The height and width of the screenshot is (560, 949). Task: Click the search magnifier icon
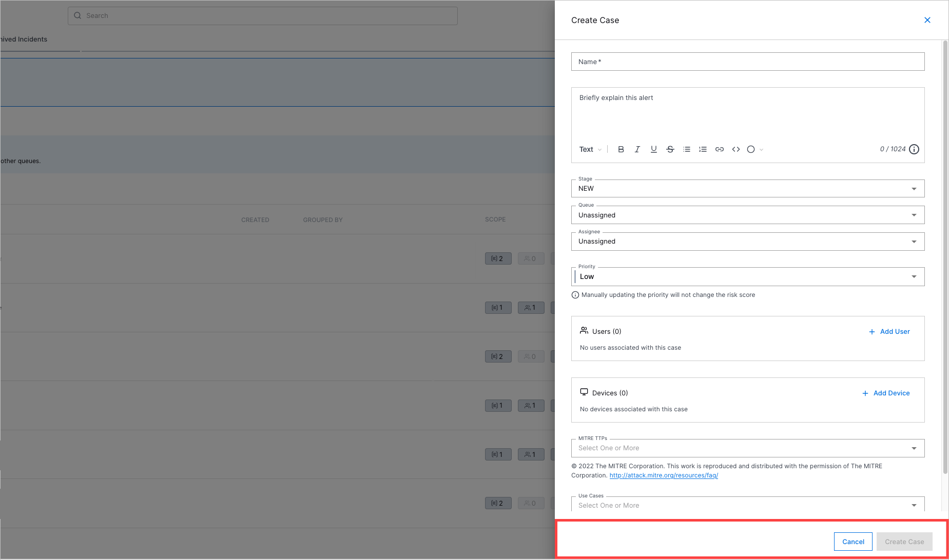coord(78,15)
